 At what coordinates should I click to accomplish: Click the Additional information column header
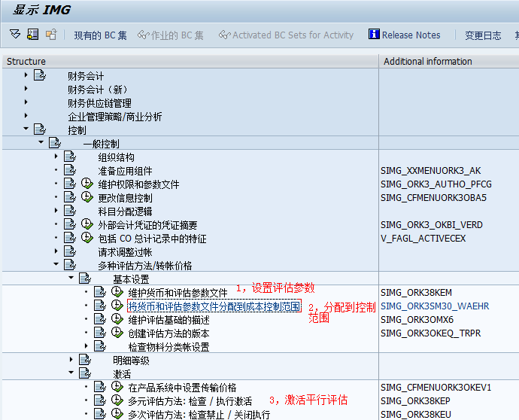click(x=449, y=61)
